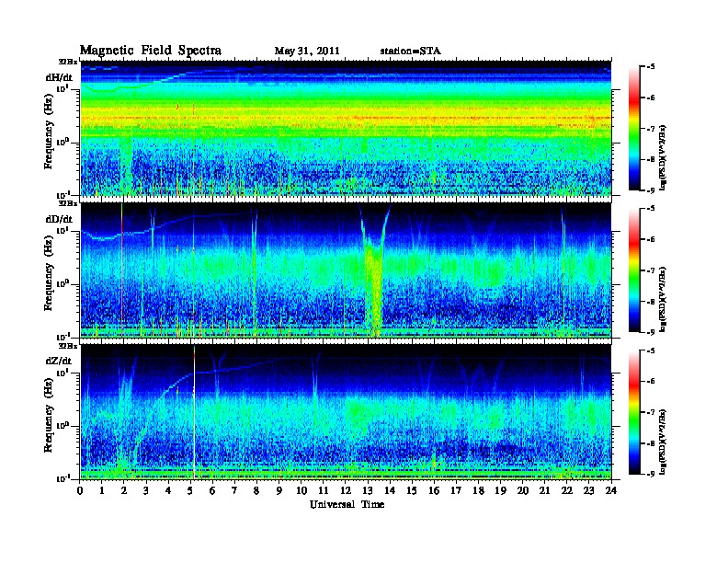The height and width of the screenshot is (563, 728).
Task: Select the date text "May 31, 2011"
Action: pyautogui.click(x=307, y=52)
